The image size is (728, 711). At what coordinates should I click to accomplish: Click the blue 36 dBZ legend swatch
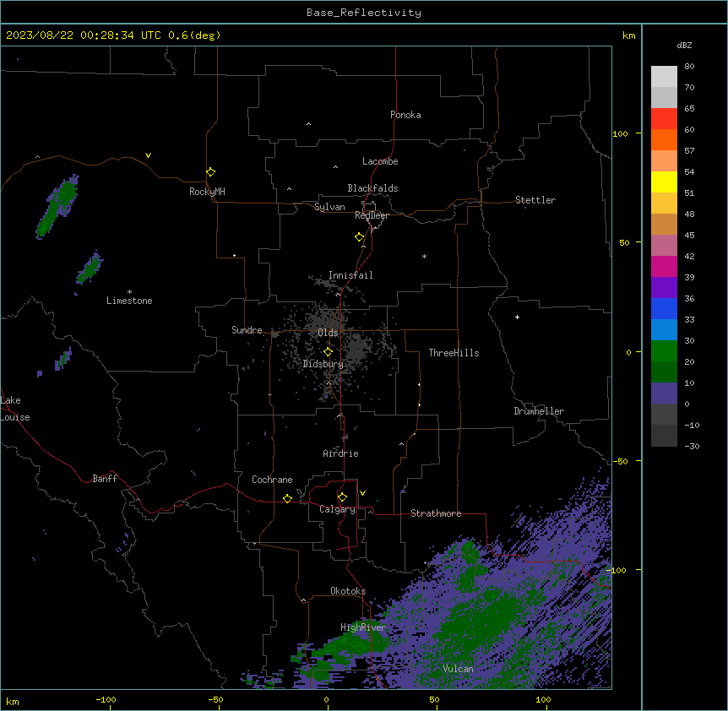(x=664, y=308)
